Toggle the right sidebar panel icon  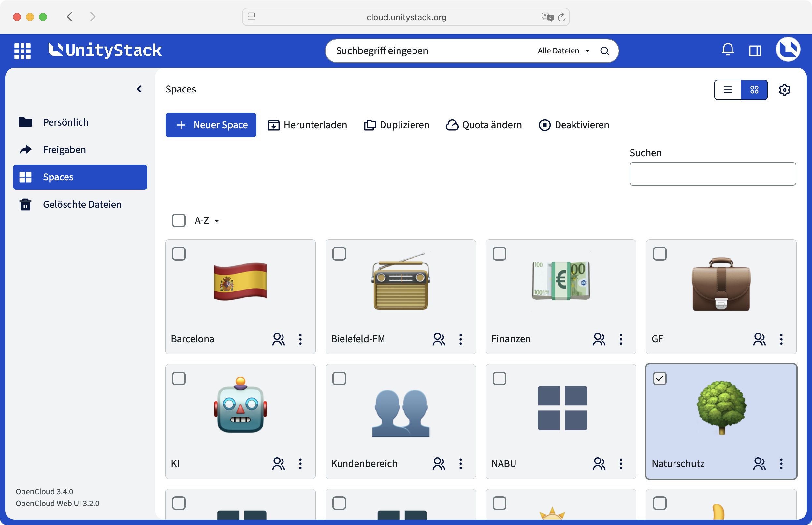pos(755,51)
